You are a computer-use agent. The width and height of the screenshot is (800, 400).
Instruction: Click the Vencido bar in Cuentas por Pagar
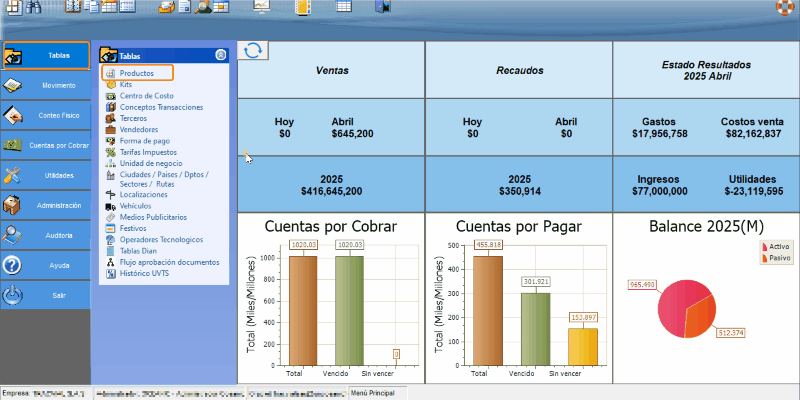[x=535, y=328]
